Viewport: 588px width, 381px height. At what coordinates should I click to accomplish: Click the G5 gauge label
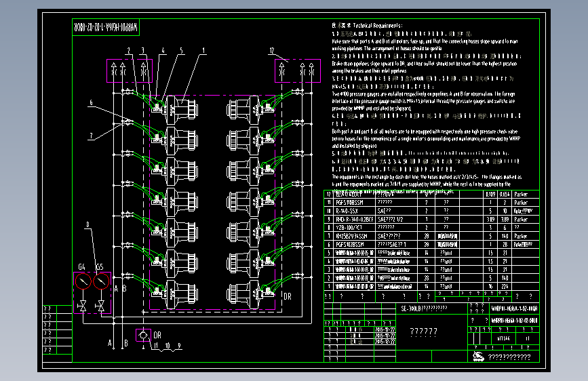[x=100, y=267]
